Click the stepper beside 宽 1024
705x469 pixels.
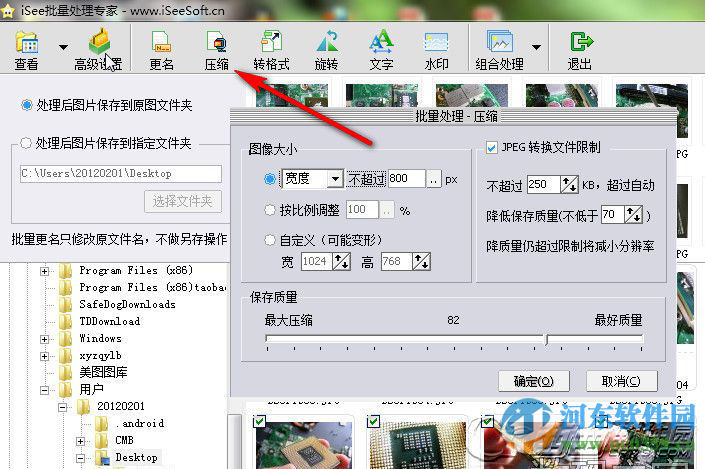tap(341, 261)
